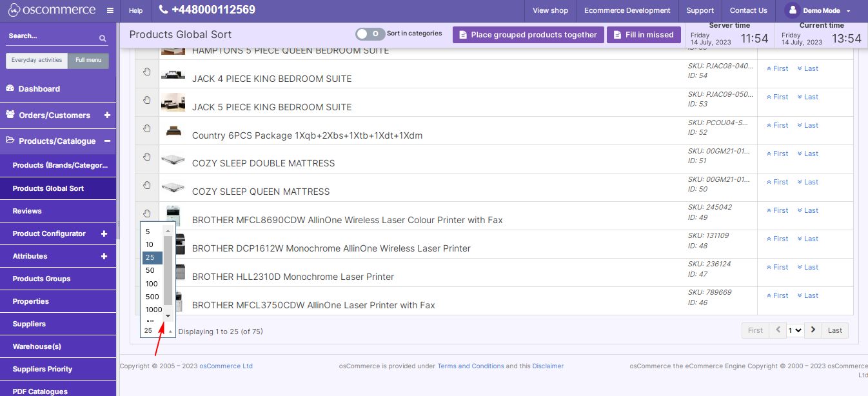Open the Support link
This screenshot has height=396, width=868.
(x=700, y=10)
